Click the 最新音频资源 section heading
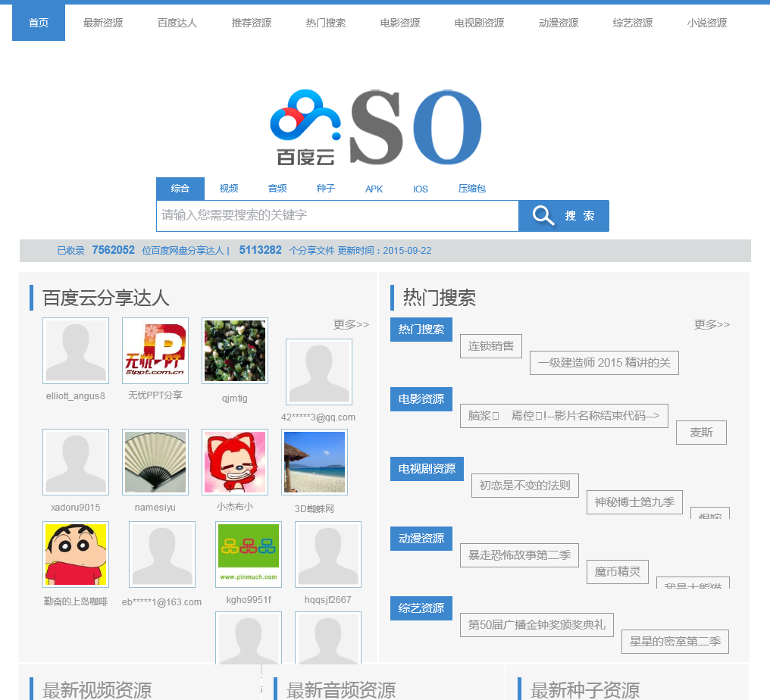Viewport: 770px width, 700px height. tap(341, 690)
